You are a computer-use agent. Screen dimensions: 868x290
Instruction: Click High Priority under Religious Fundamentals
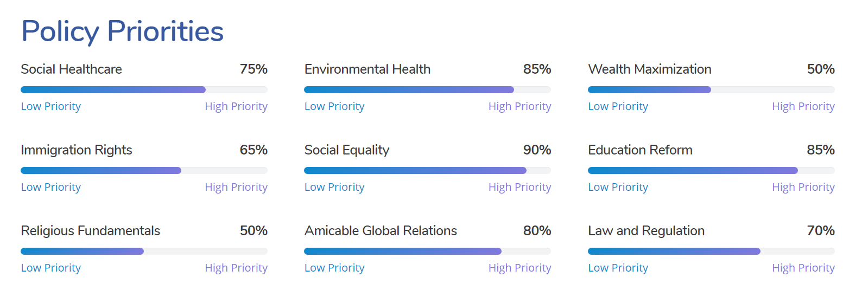click(236, 268)
